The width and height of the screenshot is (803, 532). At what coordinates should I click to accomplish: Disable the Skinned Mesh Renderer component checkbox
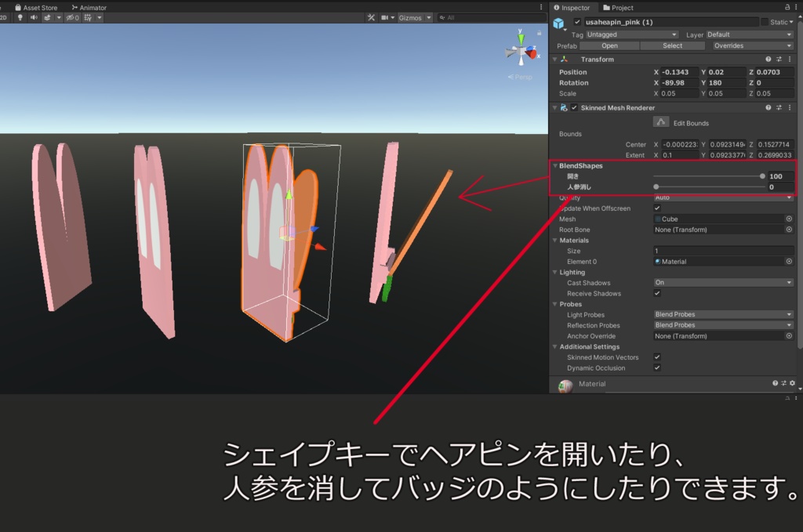click(x=574, y=108)
